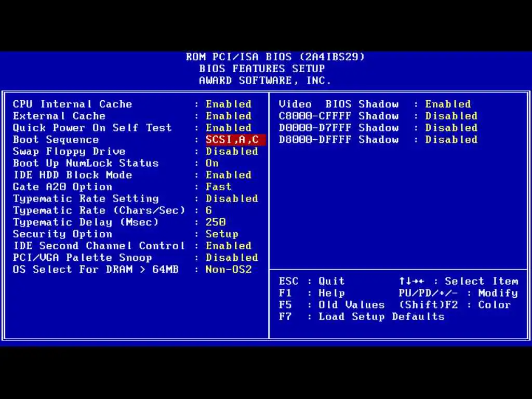Click the (Shift)F2 Color hint

[x=455, y=304]
